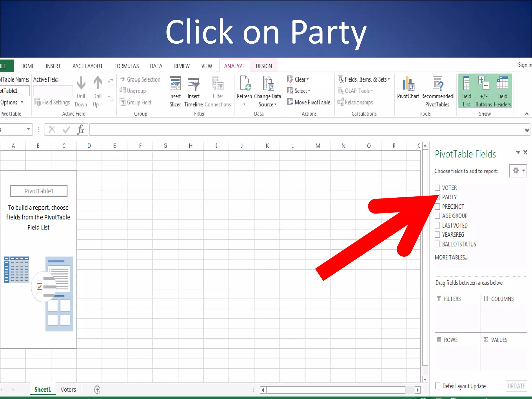Click the Active Field text box
Viewport: 532px width, 399px height.
(53, 91)
